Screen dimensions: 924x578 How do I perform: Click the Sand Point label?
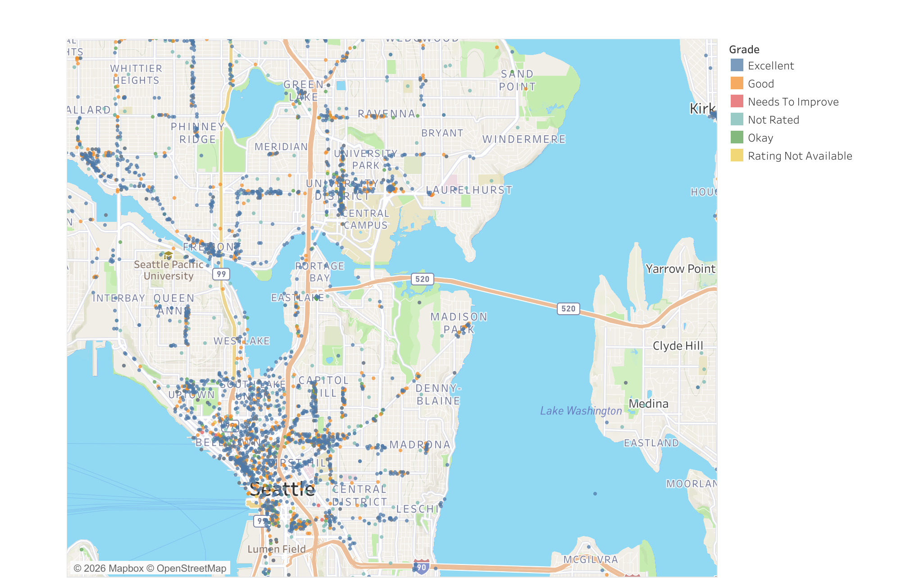tap(518, 80)
